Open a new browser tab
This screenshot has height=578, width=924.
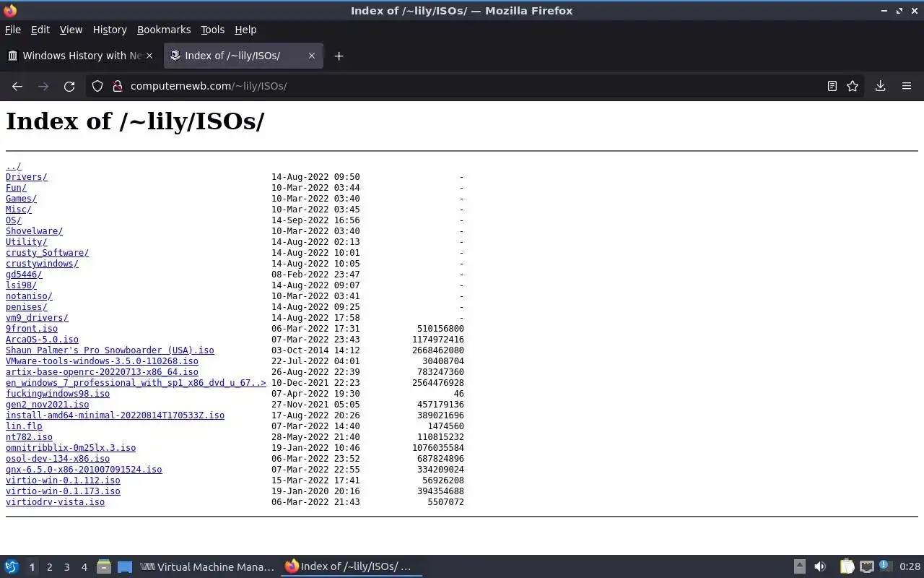coord(339,56)
